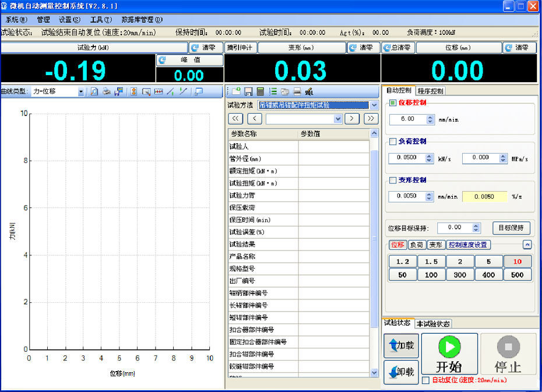
Task: Click new test record icon
Action: tap(236, 91)
